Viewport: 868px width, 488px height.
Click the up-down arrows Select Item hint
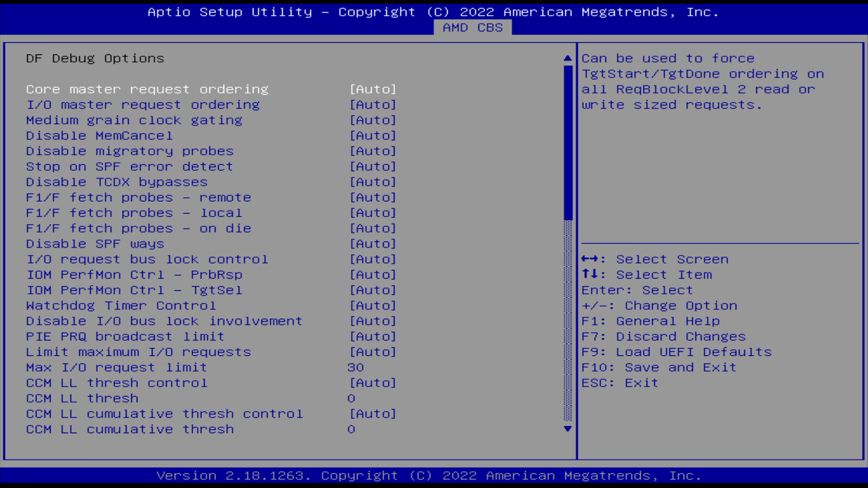click(647, 275)
